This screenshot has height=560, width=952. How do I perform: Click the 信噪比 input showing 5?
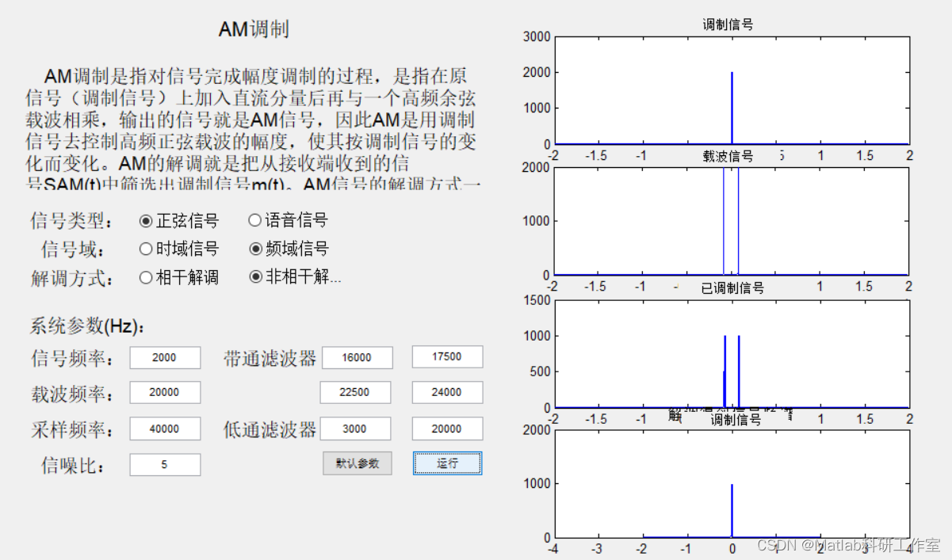click(164, 464)
